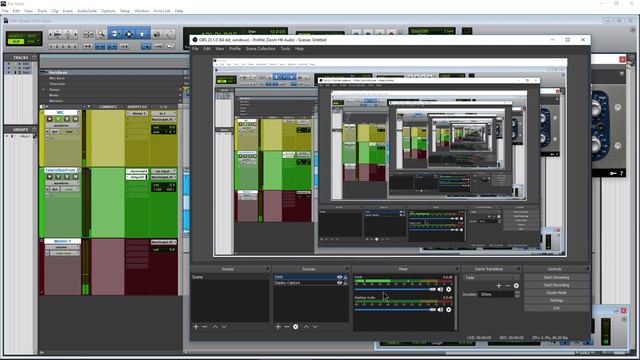Click Studio Mode button in OBS
The width and height of the screenshot is (640, 360).
[x=556, y=293]
